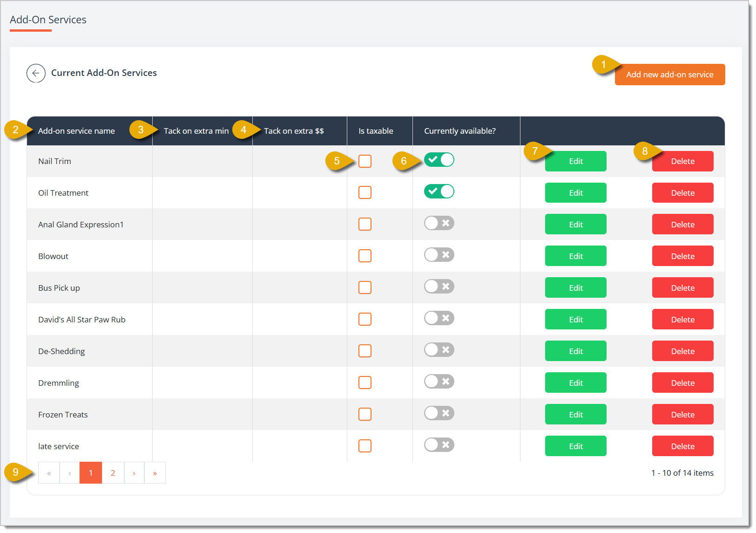Edit the Nail Trim service
The width and height of the screenshot is (756, 533).
point(576,161)
